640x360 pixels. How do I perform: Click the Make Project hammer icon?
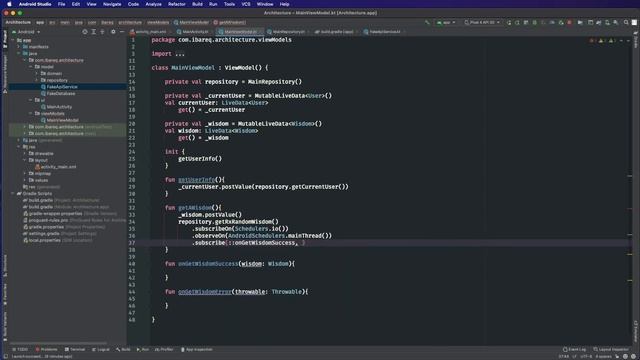click(x=427, y=22)
